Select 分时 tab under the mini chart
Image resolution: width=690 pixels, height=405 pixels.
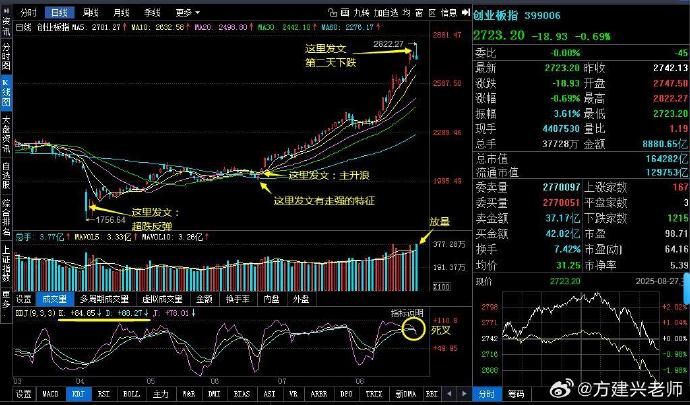tap(487, 394)
